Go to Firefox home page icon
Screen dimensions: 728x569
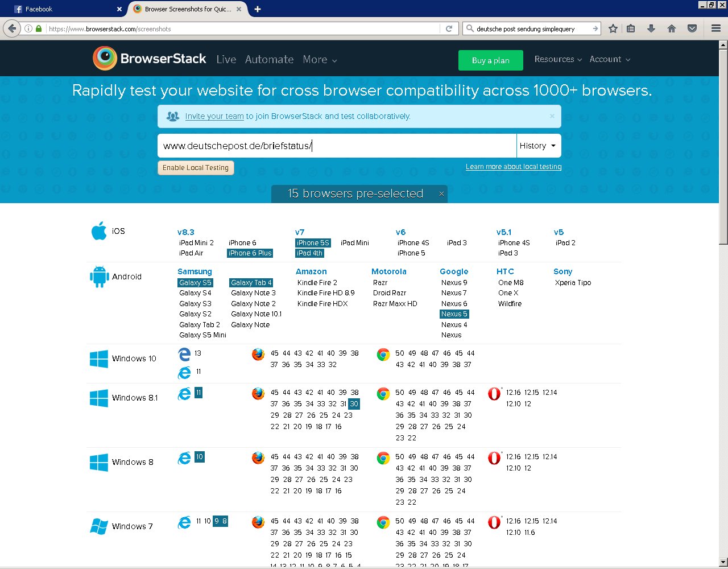[x=672, y=28]
